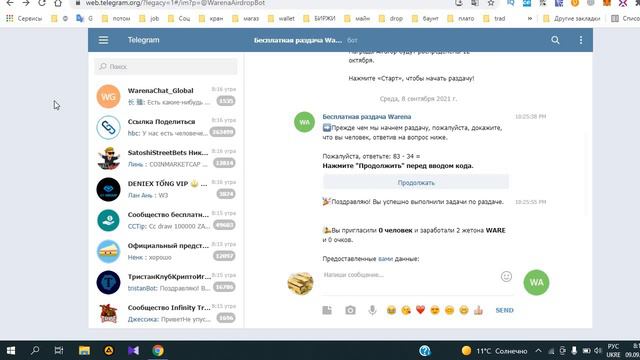Open the Сообщество бесплатн... chat
Image resolution: width=640 pixels, height=360 pixels.
[x=166, y=220]
